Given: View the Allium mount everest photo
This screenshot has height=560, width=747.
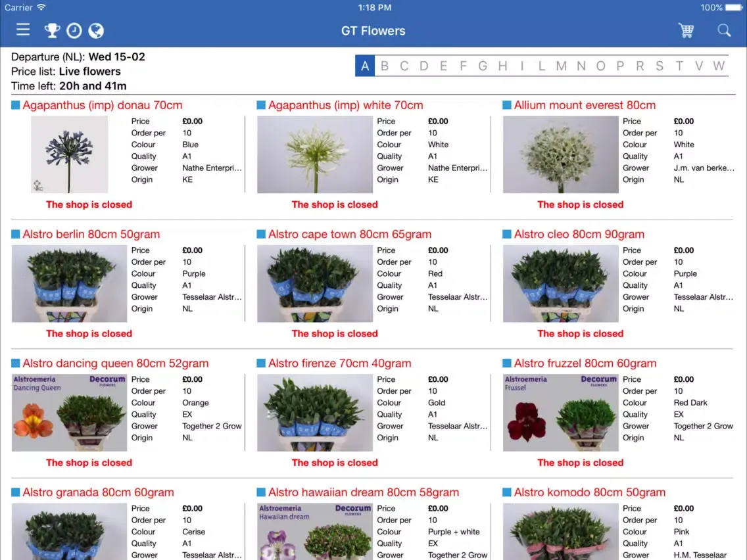Looking at the screenshot, I should [x=561, y=154].
